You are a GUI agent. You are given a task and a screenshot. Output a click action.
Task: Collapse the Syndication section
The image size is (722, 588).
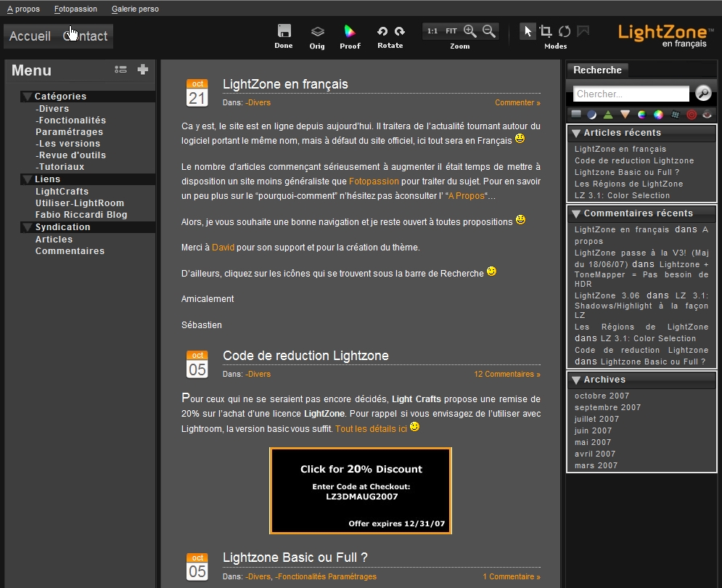pos(28,227)
